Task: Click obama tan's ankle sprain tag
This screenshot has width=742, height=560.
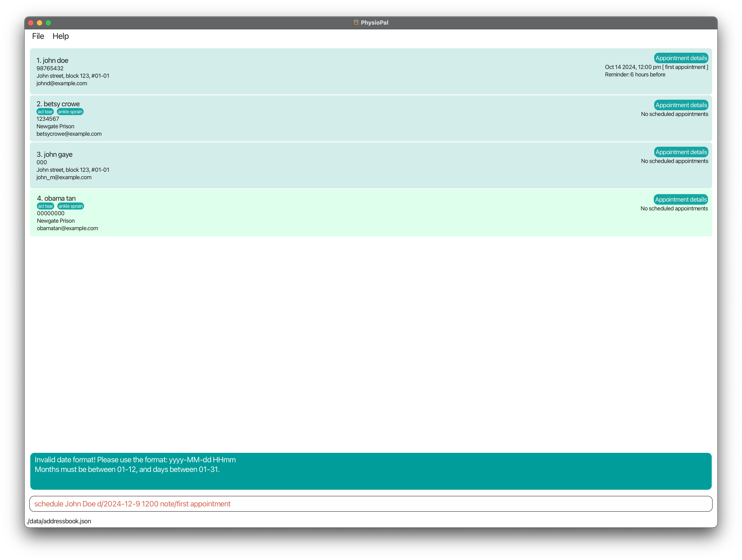Action: pyautogui.click(x=70, y=206)
